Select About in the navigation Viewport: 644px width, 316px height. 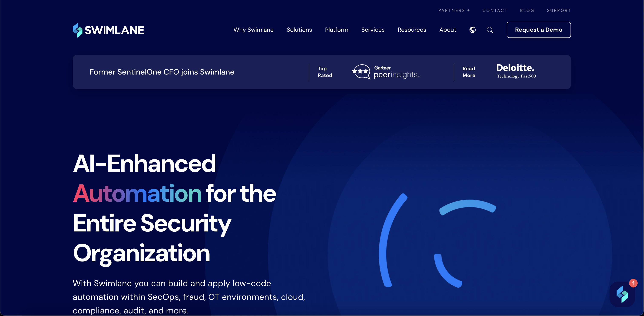[447, 30]
